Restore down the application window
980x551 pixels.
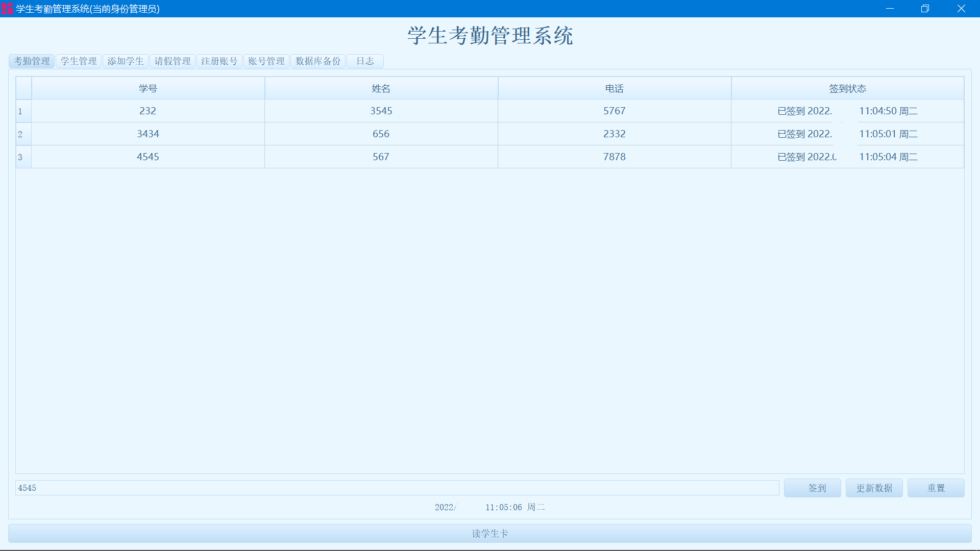pyautogui.click(x=925, y=9)
